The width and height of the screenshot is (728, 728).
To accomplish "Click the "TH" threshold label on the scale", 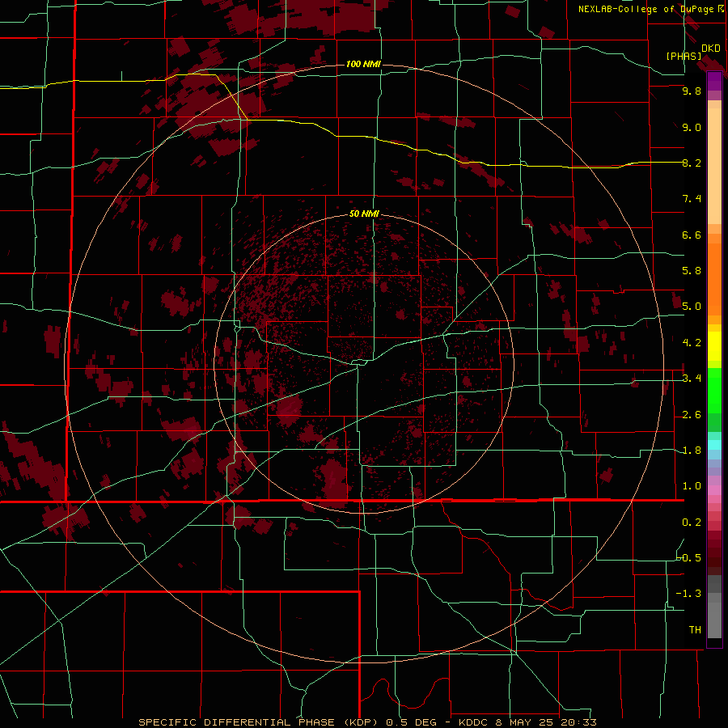I will (695, 630).
